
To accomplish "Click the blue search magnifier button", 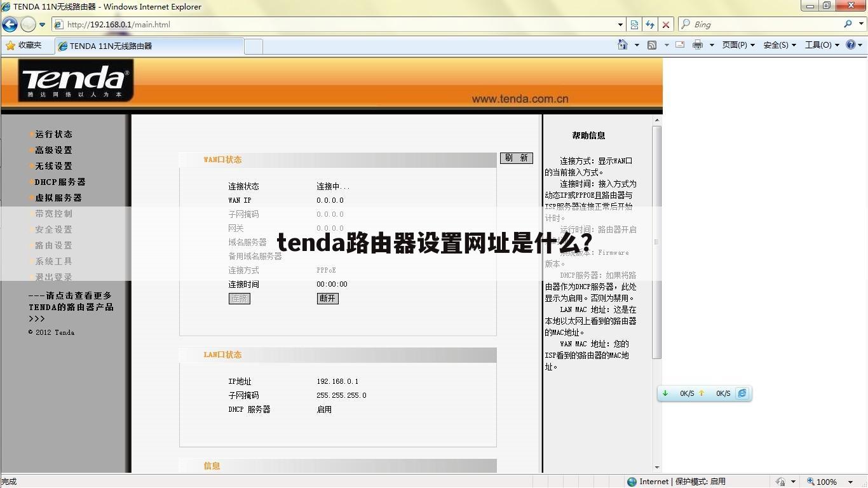I will pyautogui.click(x=848, y=24).
